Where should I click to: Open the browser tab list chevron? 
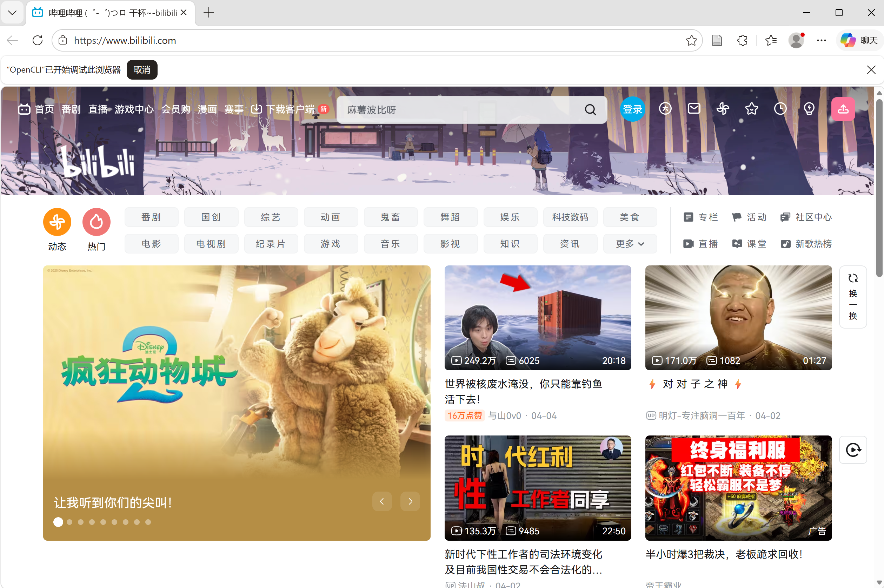(x=12, y=13)
